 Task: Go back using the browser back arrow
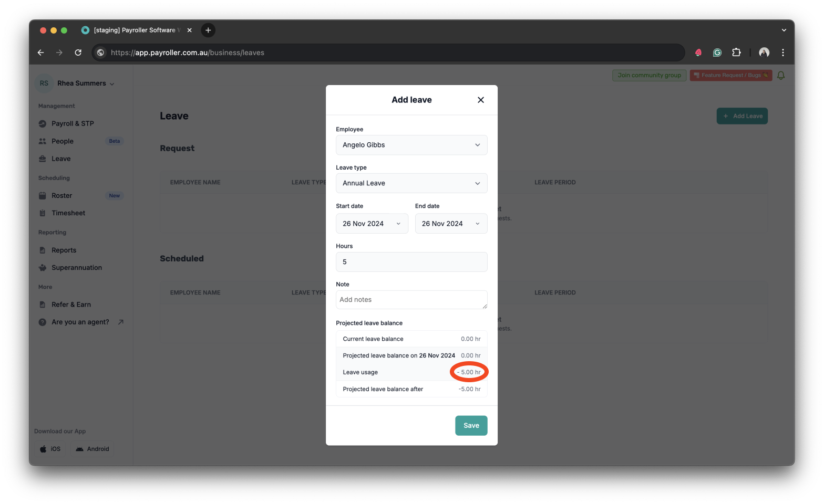point(41,52)
